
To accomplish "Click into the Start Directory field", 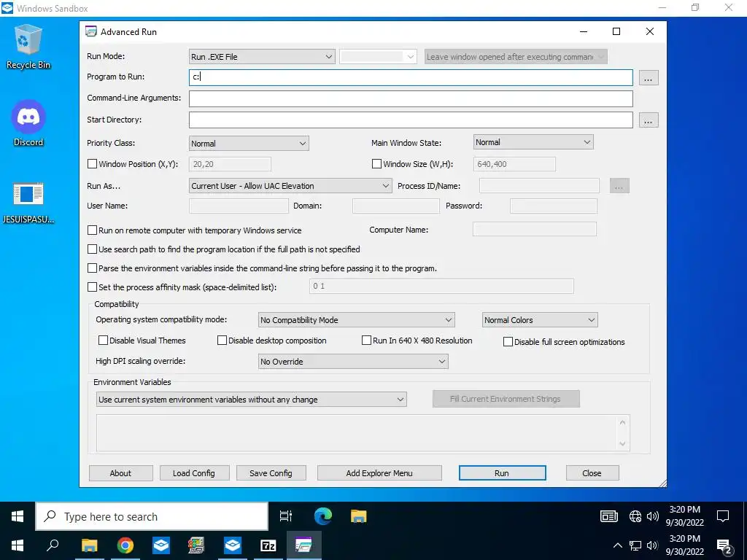I will [x=411, y=120].
